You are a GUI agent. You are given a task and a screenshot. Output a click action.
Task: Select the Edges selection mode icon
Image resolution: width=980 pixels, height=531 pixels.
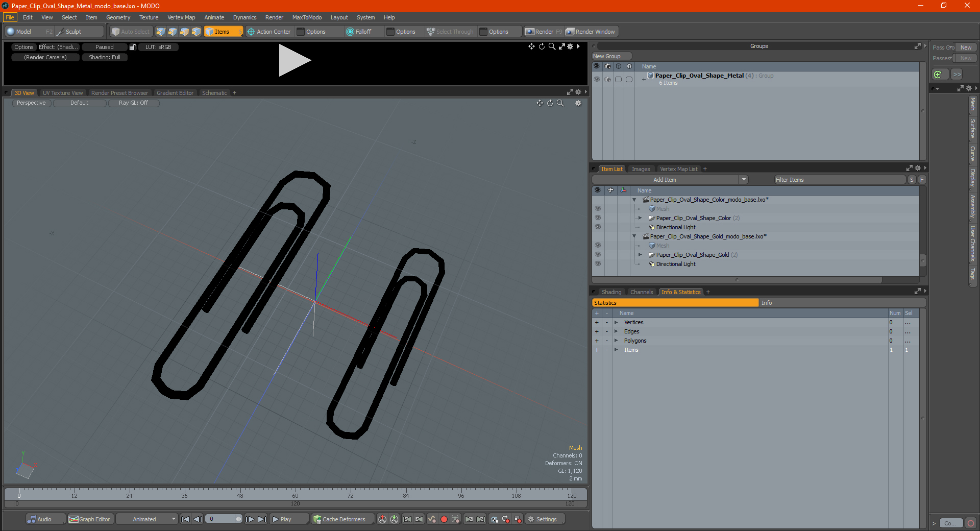click(173, 32)
